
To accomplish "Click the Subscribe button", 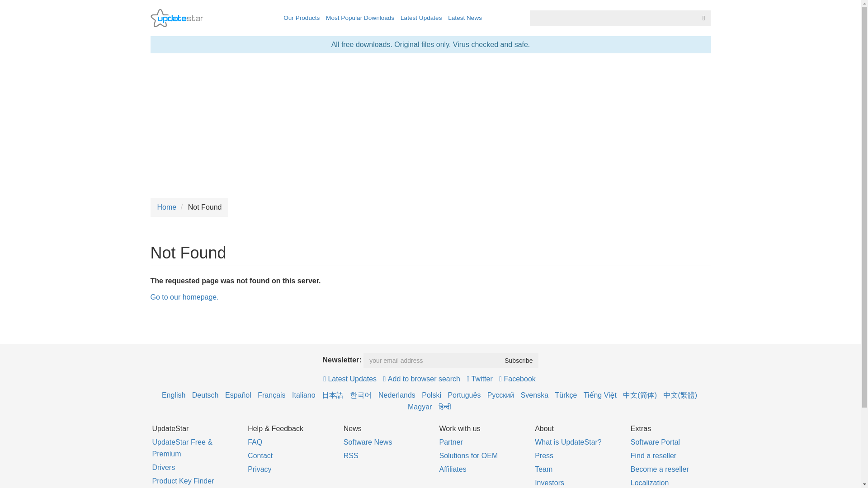I will 519,361.
